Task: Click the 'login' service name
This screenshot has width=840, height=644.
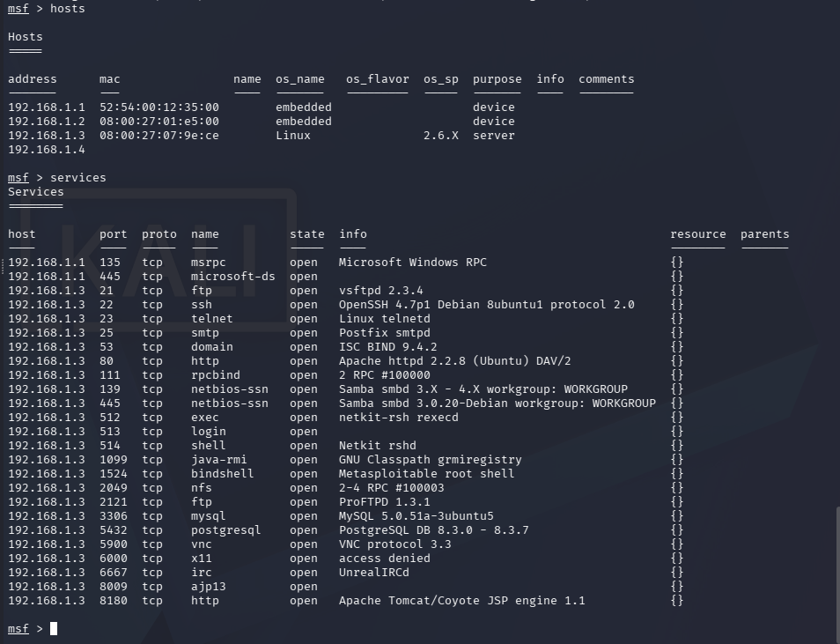Action: (x=209, y=432)
